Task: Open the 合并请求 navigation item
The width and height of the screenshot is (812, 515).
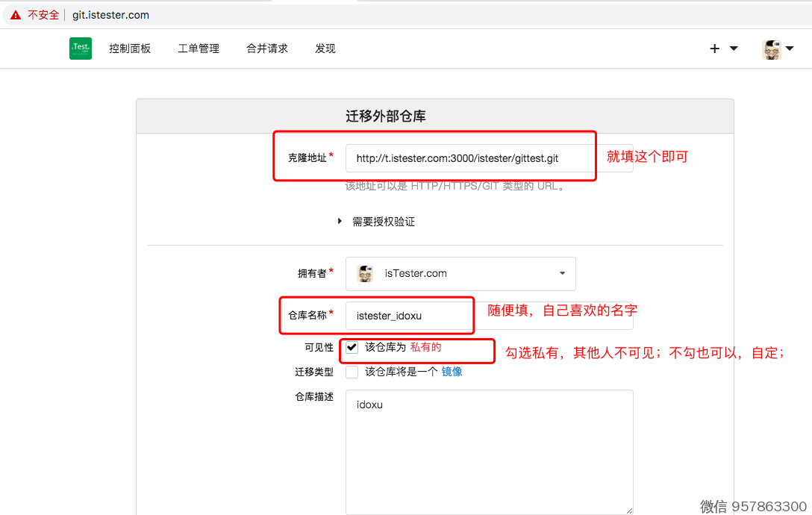Action: pos(267,49)
